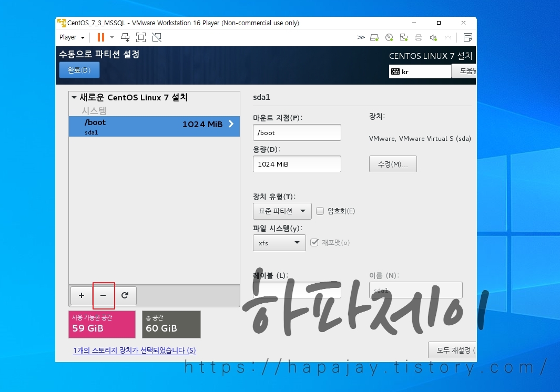Click the VMware window title icon

pyautogui.click(x=62, y=23)
